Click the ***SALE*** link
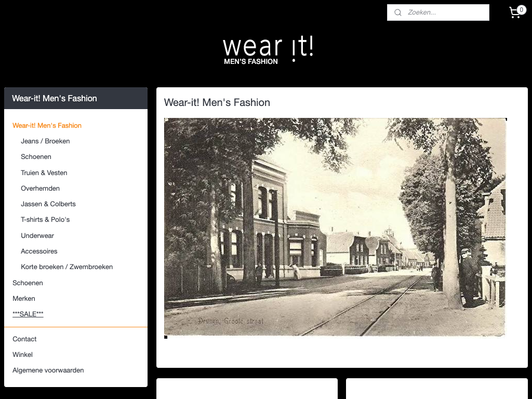532x399 pixels. (x=28, y=314)
